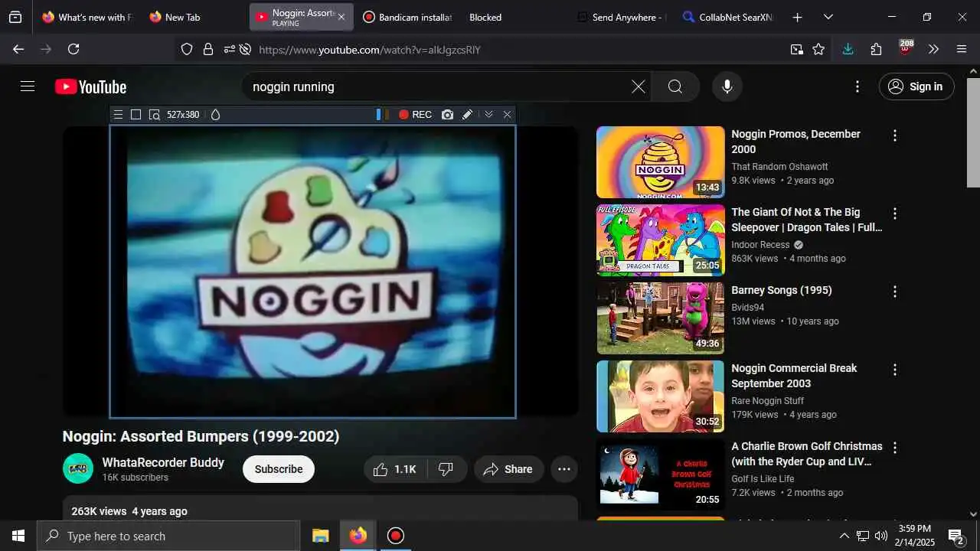Open Firefox downloads panel
980x551 pixels.
[848, 49]
